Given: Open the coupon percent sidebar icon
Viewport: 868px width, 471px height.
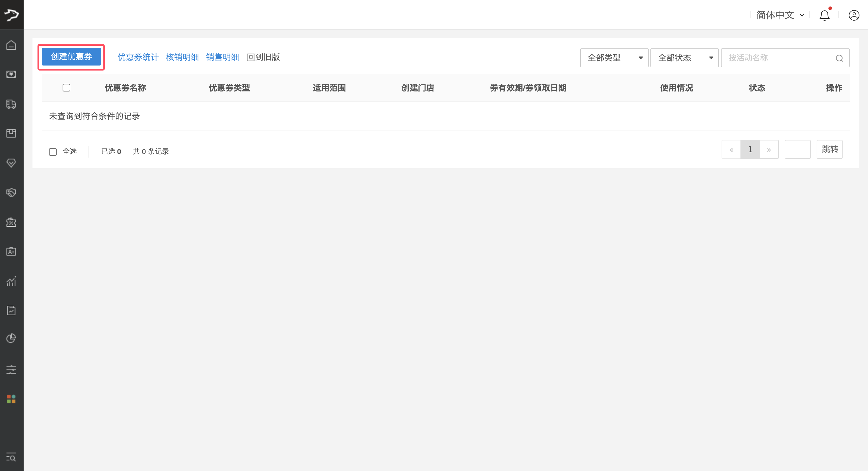Looking at the screenshot, I should [11, 222].
